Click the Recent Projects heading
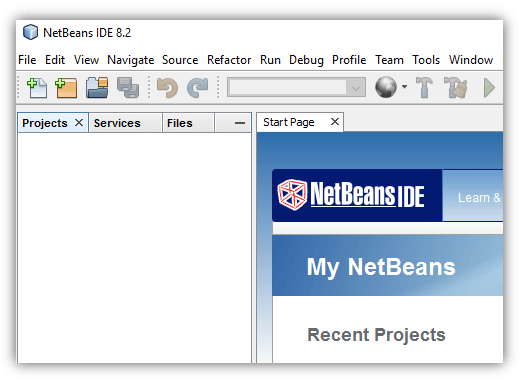 click(x=376, y=335)
